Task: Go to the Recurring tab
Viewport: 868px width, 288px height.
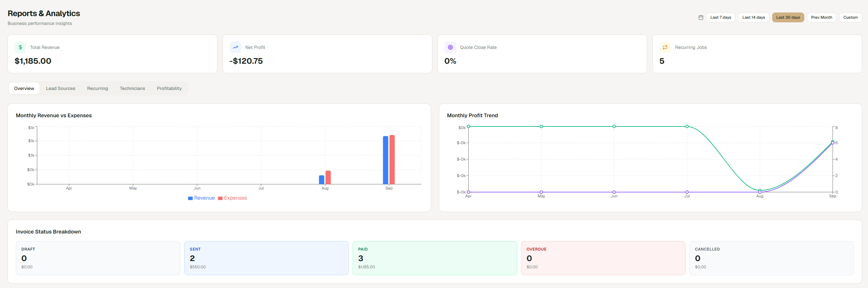Action: click(x=98, y=88)
